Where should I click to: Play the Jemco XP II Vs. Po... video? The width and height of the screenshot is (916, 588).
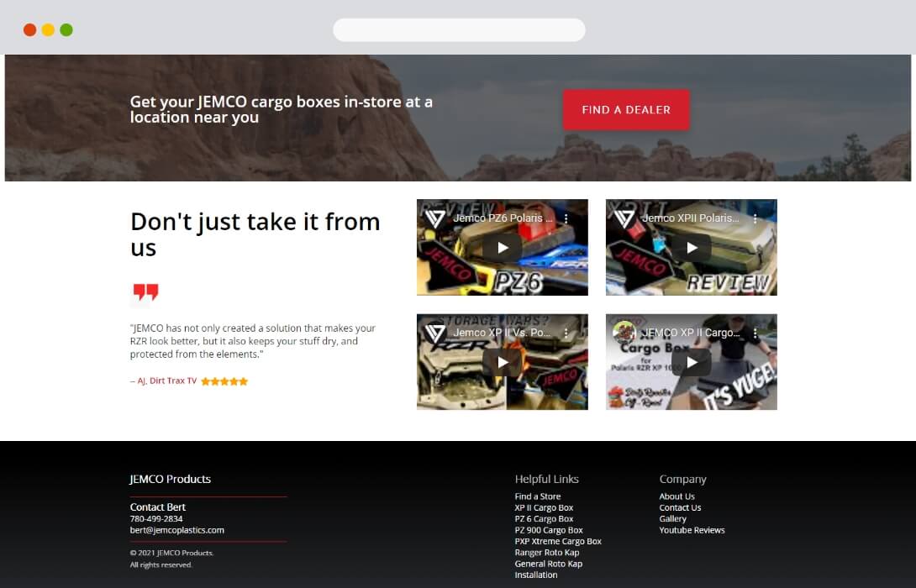point(503,362)
